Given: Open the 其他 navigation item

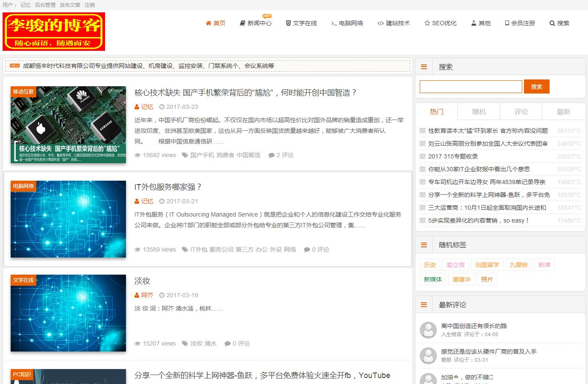Looking at the screenshot, I should pos(481,23).
